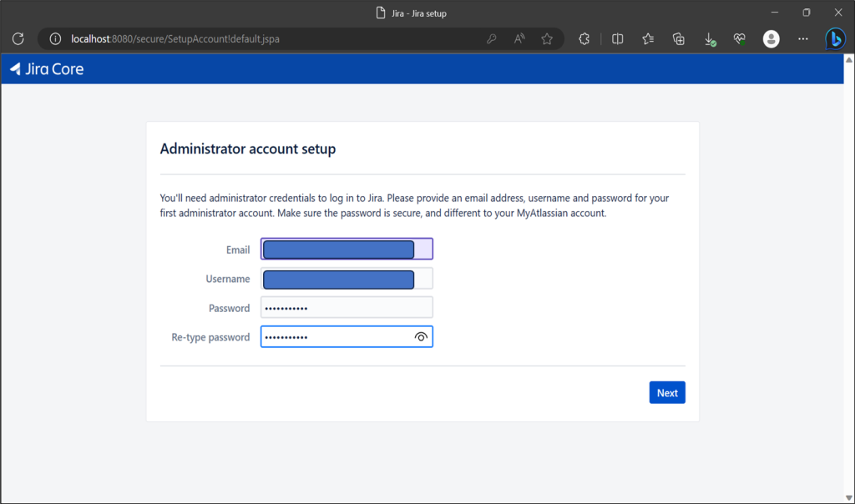Click the Jira Core logo
The height and width of the screenshot is (504, 855).
(47, 69)
